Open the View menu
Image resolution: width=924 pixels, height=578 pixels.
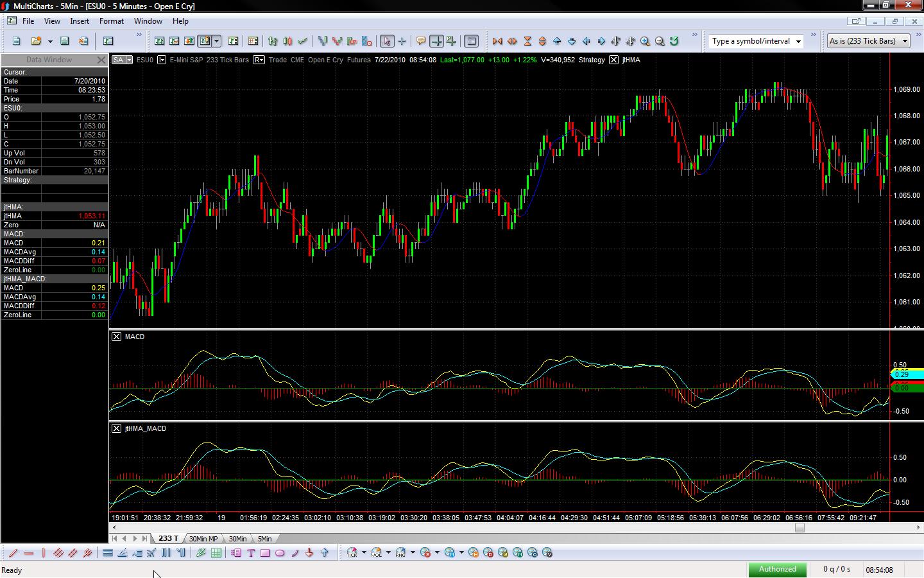tap(52, 21)
